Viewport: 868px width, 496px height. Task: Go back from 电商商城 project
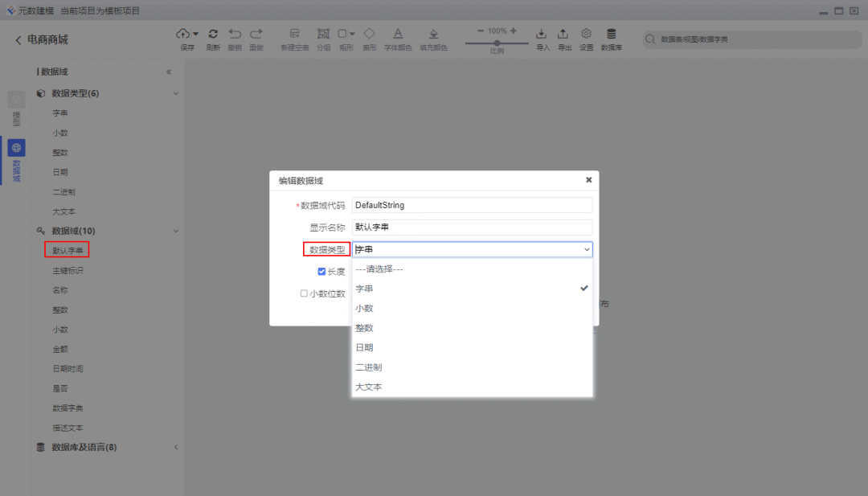[18, 40]
